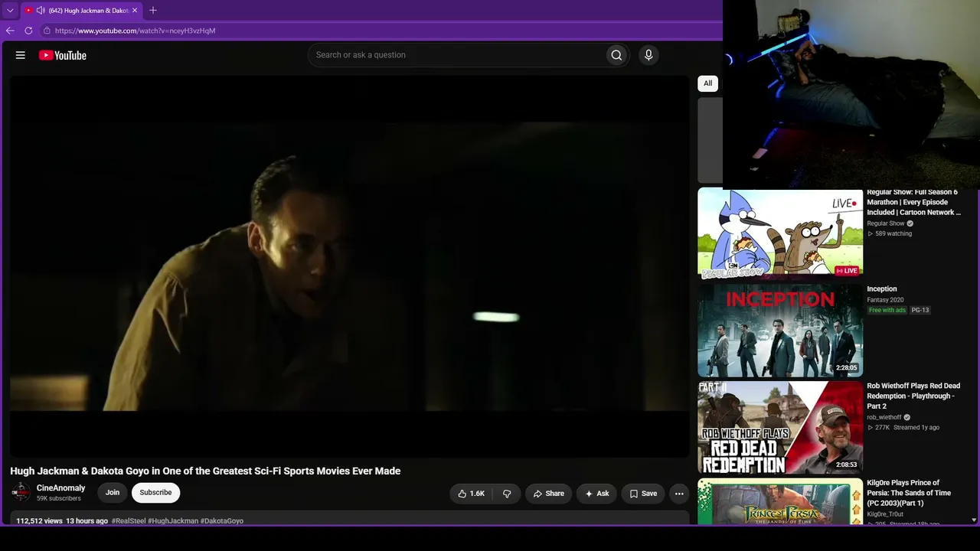Open CineAnomaly channel avatar

point(21,493)
